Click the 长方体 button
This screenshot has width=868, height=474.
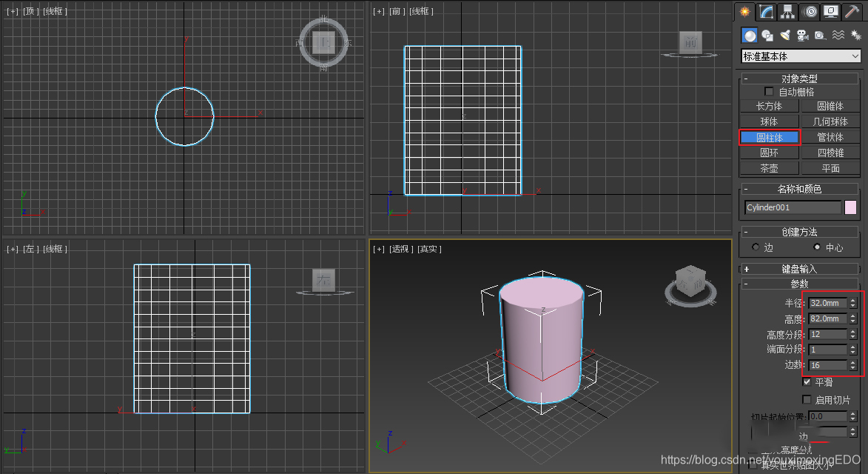(x=769, y=106)
